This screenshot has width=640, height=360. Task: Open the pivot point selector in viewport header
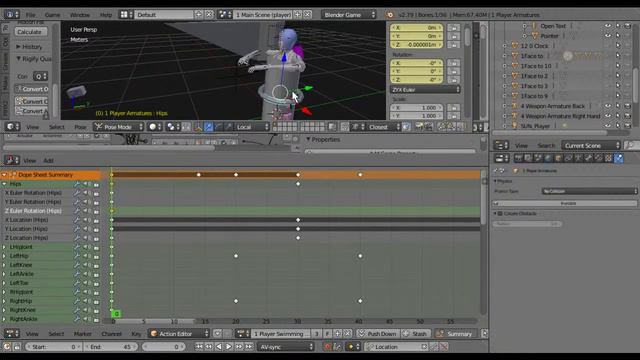coord(173,127)
